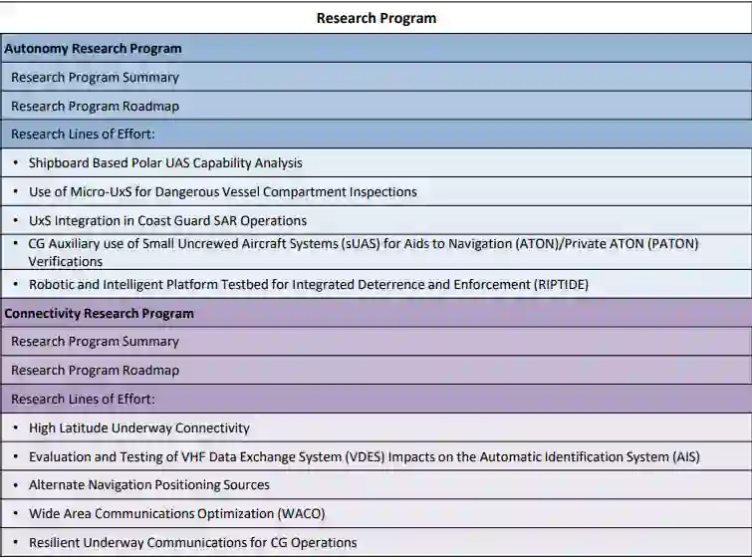Open Research Program Summary under Connectivity
The width and height of the screenshot is (752, 560).
tap(376, 341)
